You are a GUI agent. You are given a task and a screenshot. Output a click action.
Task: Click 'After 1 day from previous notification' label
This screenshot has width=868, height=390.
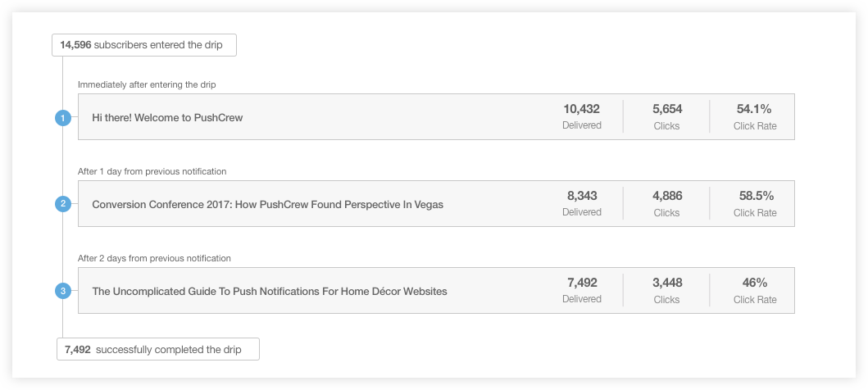pos(152,171)
